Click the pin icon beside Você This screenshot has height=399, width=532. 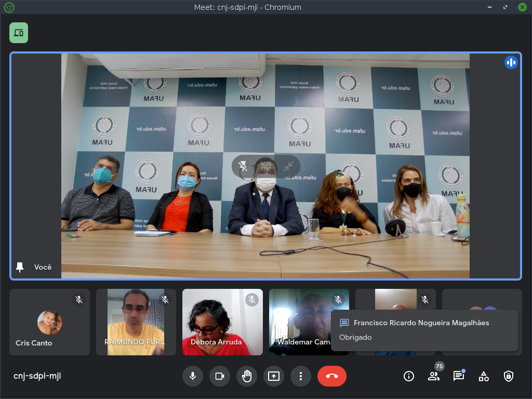(x=20, y=268)
